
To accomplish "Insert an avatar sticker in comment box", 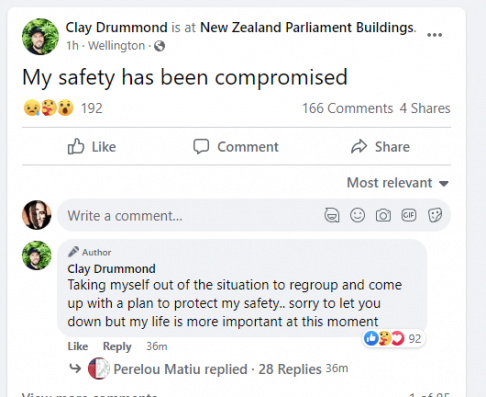I will 332,215.
